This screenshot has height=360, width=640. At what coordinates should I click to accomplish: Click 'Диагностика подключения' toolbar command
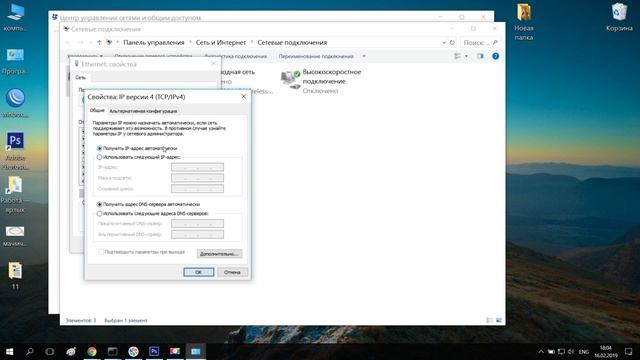click(x=236, y=56)
